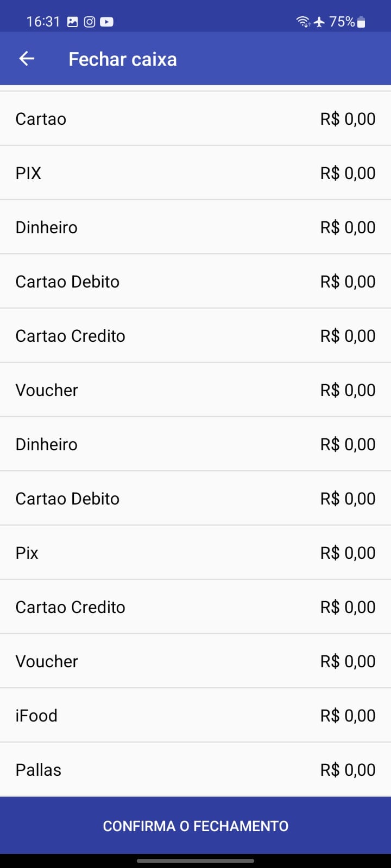This screenshot has width=391, height=868.
Task: Tap the R$ 0,00 value beside iFood
Action: pyautogui.click(x=348, y=716)
